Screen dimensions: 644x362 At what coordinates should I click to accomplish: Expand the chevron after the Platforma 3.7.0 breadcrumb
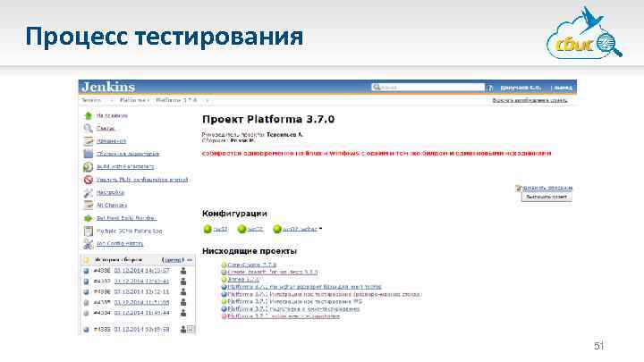pos(208,100)
